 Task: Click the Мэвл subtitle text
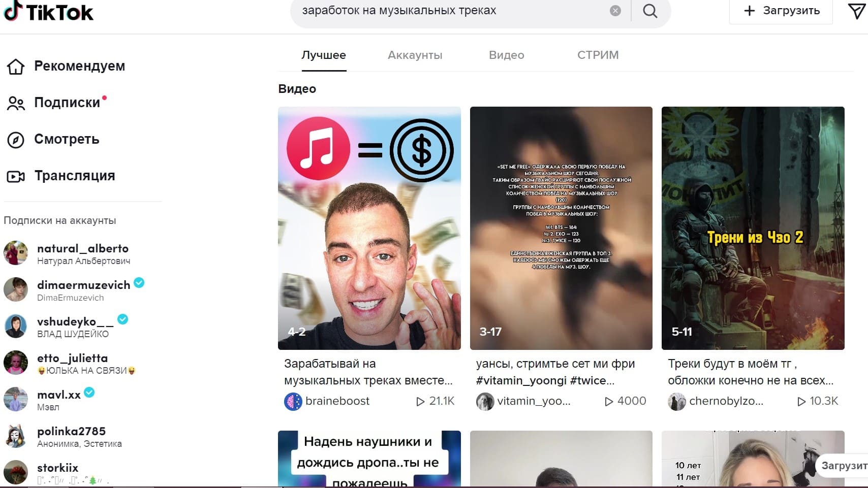(x=48, y=407)
